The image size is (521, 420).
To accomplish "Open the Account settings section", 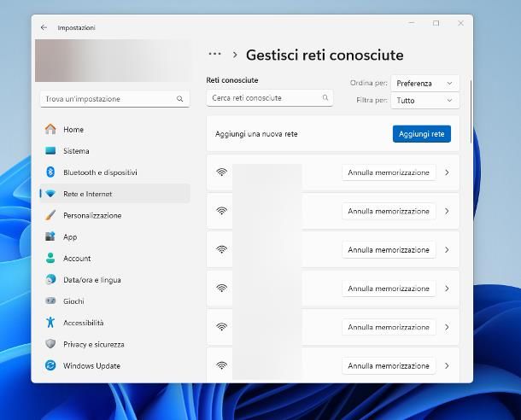I will coord(115,258).
